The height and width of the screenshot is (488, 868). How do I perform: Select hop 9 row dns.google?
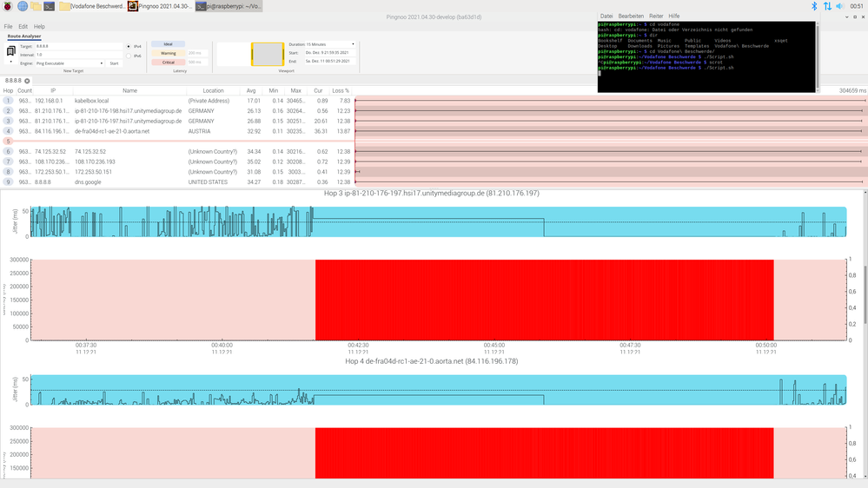click(x=177, y=182)
